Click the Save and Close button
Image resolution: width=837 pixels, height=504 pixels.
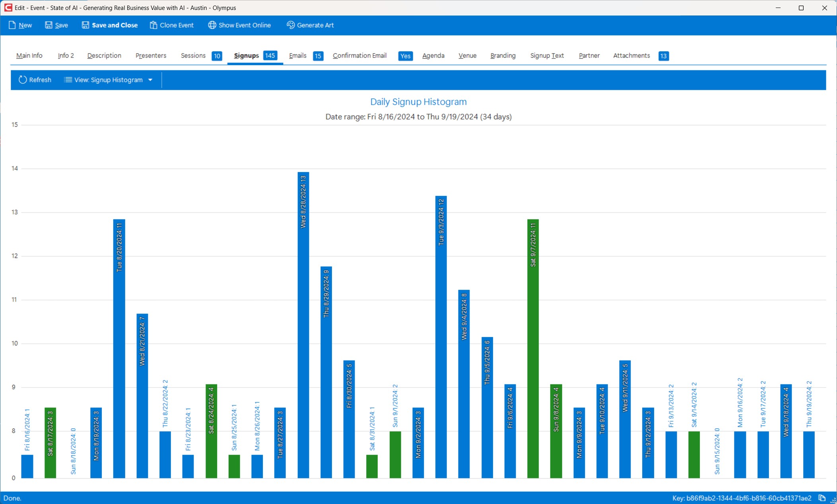pyautogui.click(x=110, y=25)
